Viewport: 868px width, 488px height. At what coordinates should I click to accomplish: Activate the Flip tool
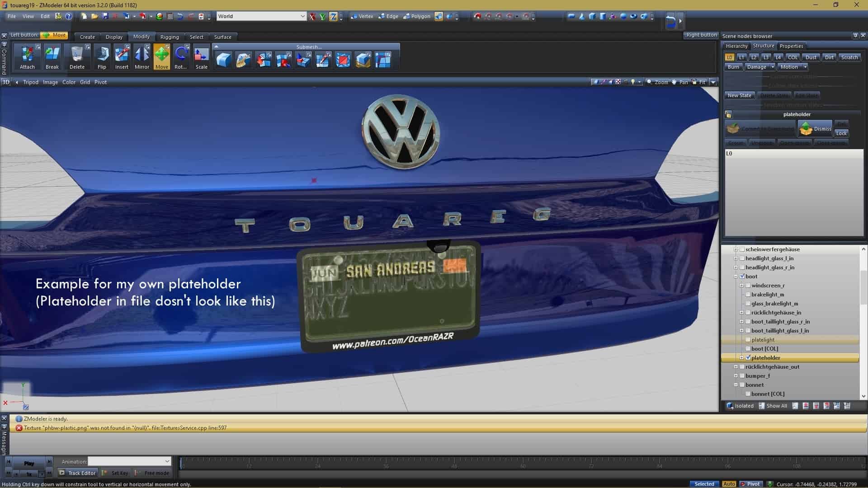click(102, 57)
